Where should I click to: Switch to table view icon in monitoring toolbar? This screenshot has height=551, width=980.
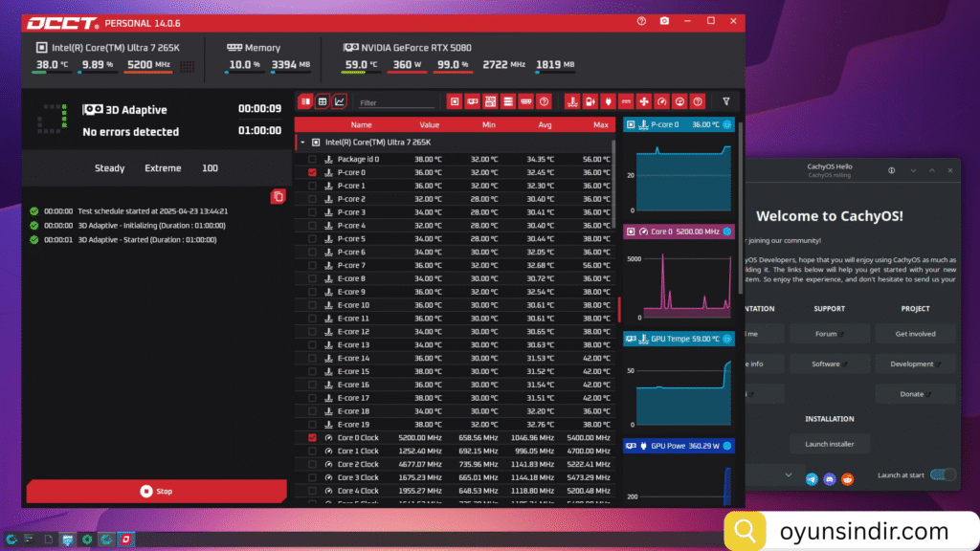click(323, 100)
